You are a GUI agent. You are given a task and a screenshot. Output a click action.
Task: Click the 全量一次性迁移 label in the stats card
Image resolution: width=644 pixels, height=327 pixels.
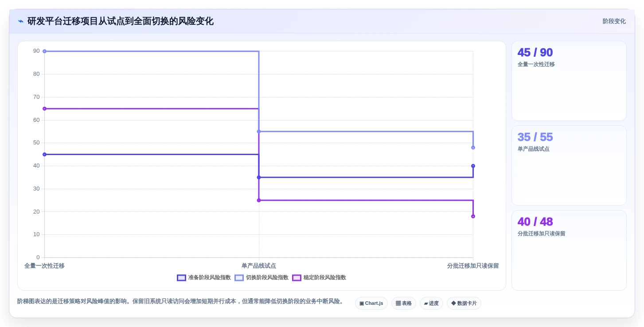(536, 64)
